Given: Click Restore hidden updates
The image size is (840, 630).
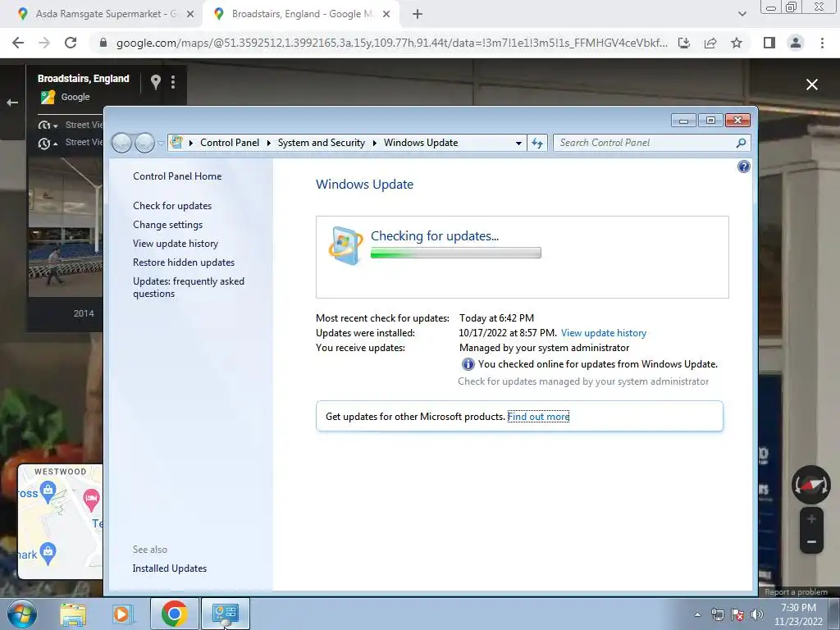Looking at the screenshot, I should [x=184, y=262].
